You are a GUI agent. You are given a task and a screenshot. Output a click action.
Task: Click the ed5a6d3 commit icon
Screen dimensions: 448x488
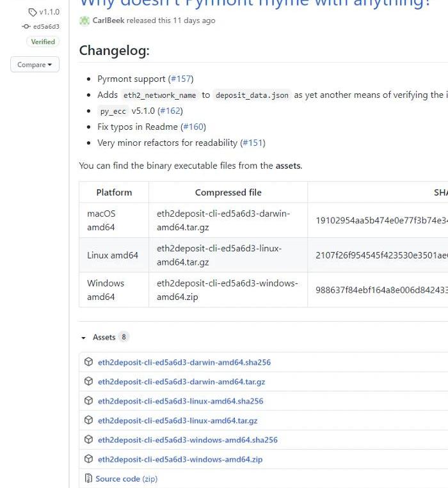coord(26,27)
